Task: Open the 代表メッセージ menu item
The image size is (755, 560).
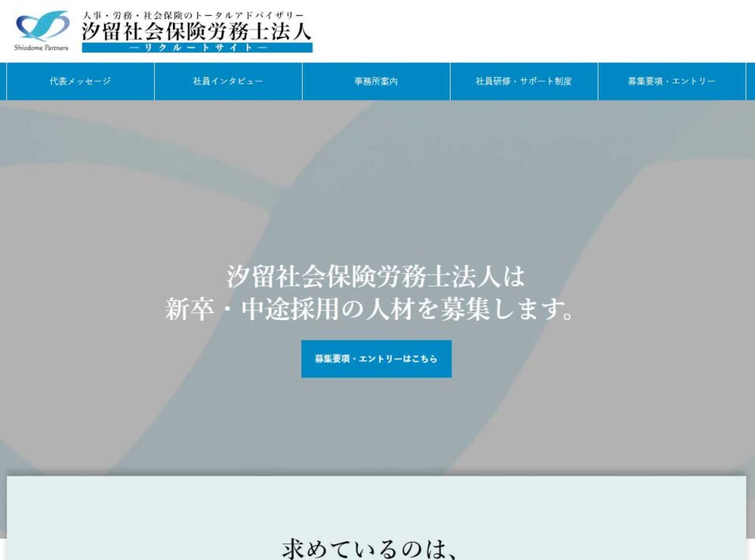Action: pos(80,81)
